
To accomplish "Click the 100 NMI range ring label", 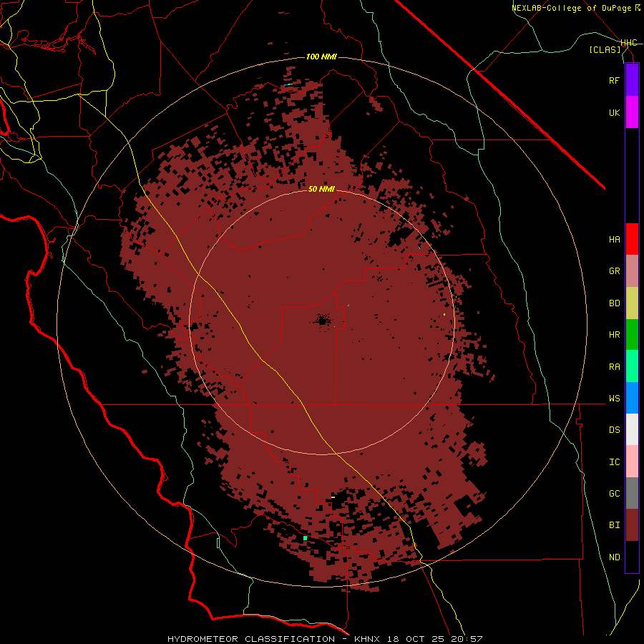I will [321, 57].
